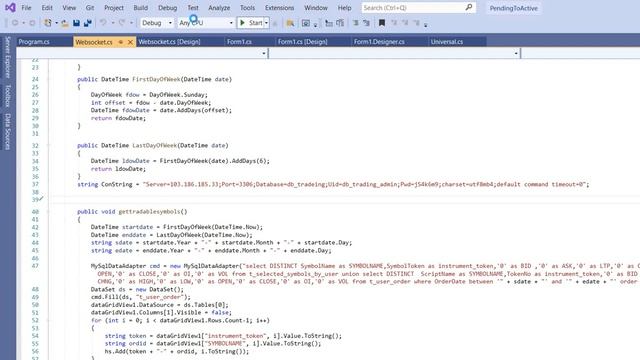Click the PendingToActive solution name button
Image resolution: width=640 pixels, height=360 pixels.
coord(513,8)
